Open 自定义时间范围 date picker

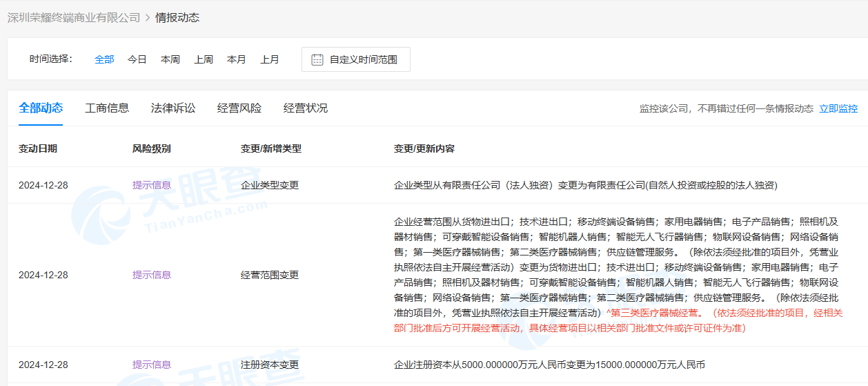click(356, 59)
